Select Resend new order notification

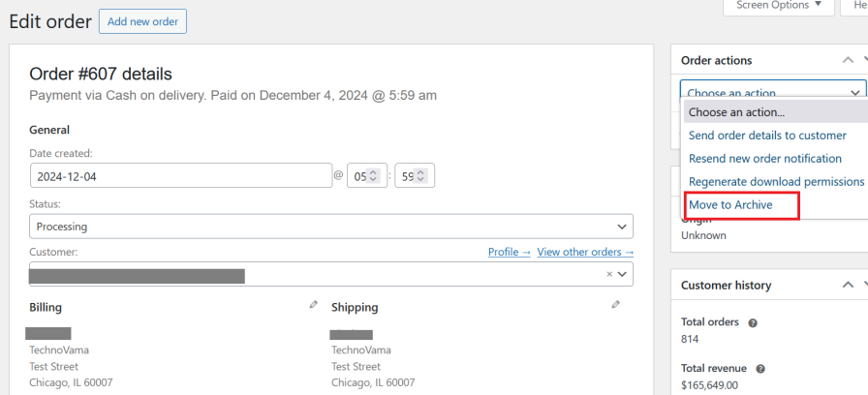pyautogui.click(x=764, y=159)
